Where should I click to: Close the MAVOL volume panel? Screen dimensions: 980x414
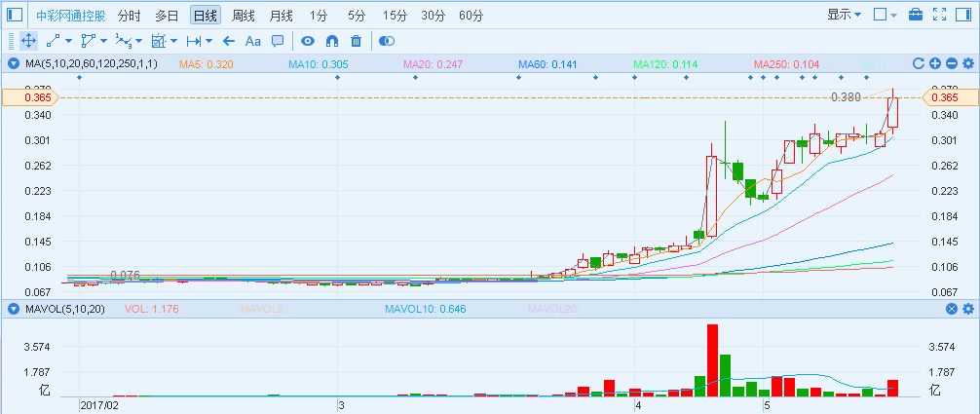[x=951, y=309]
